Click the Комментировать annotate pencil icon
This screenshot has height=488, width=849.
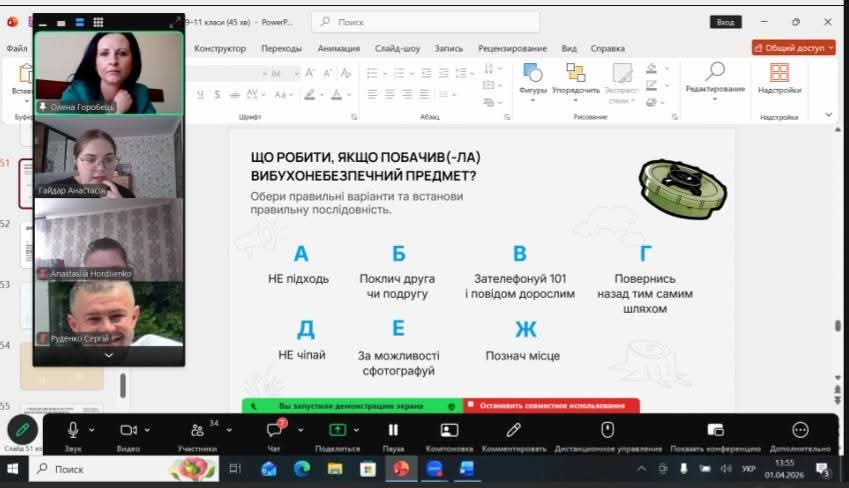[513, 430]
